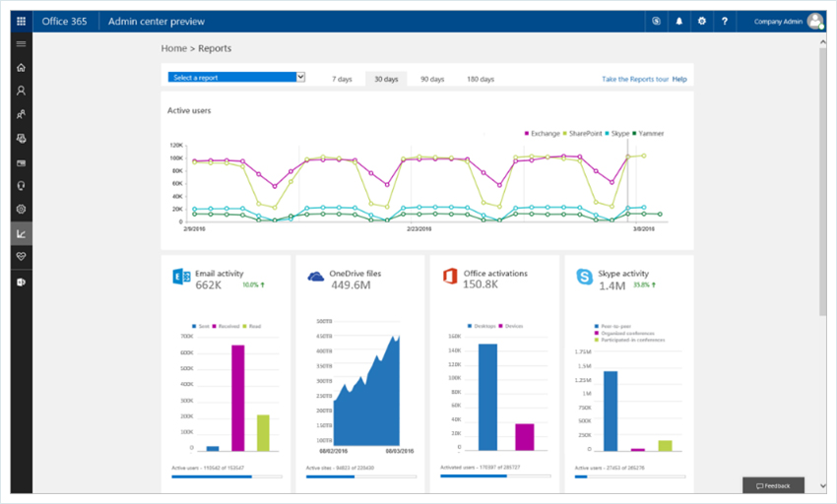Click the Skype logo on Skype activity card
This screenshot has height=504, width=837.
585,277
